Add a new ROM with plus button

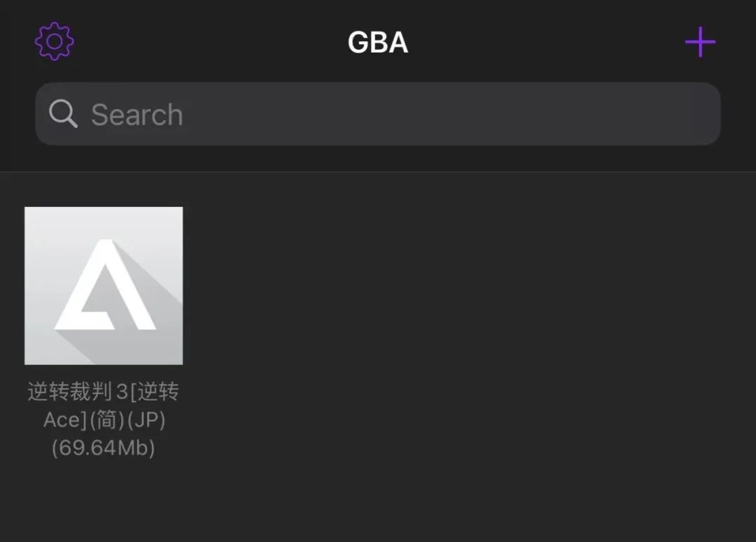pyautogui.click(x=700, y=42)
